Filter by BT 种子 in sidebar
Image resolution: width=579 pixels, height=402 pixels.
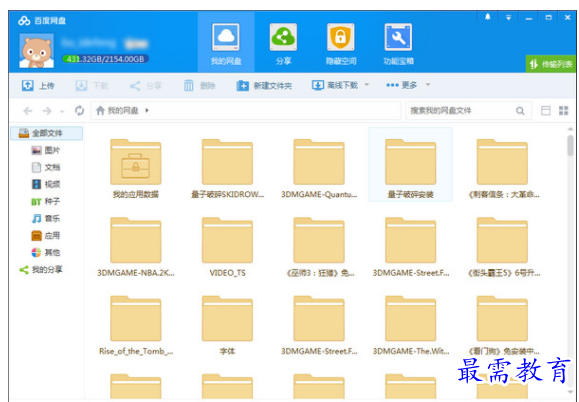point(46,201)
